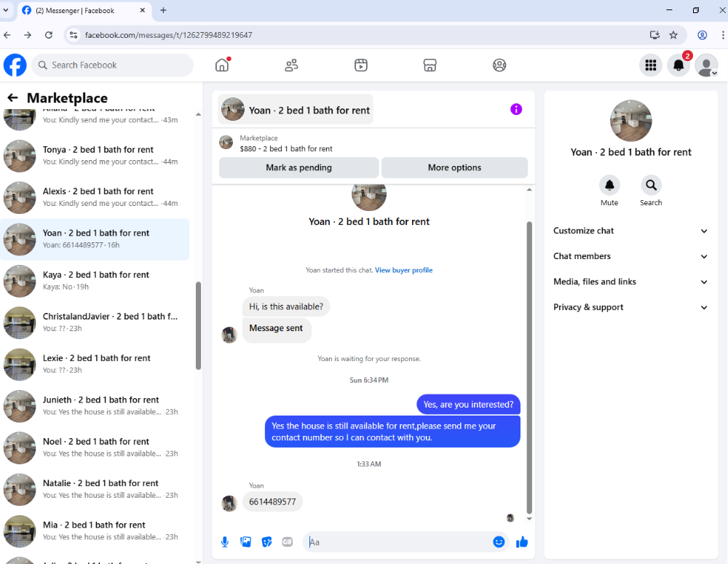The image size is (728, 564).
Task: Open View buyer profile link
Action: click(x=403, y=270)
